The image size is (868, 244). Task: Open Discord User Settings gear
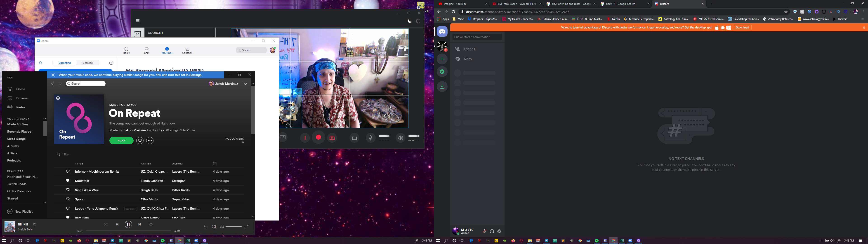[x=499, y=231]
